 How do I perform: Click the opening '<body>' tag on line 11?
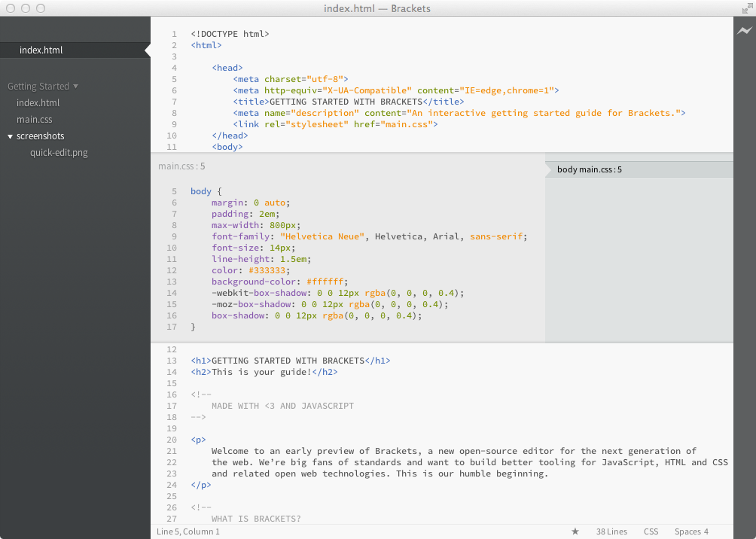[x=227, y=147]
